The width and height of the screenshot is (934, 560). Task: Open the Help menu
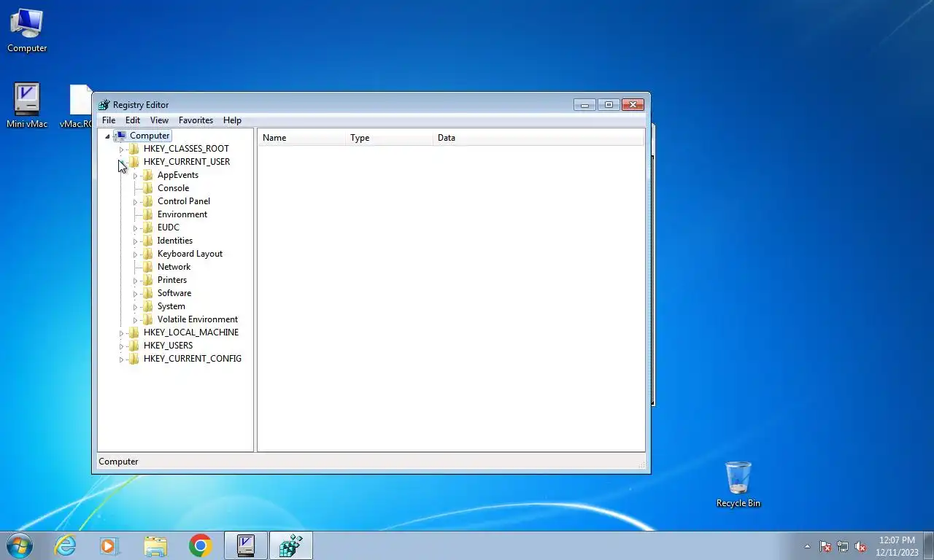tap(232, 120)
